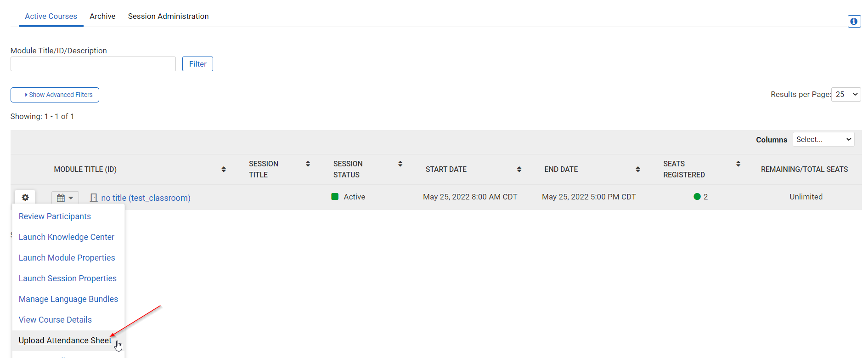The width and height of the screenshot is (868, 358).
Task: Expand Show Advanced Filters
Action: 55,95
